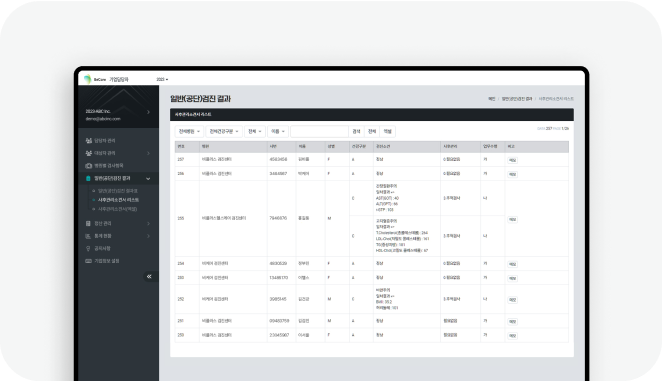This screenshot has height=381, width=662.
Task: Open the people icon, first sidebar menu item
Action: 89,141
